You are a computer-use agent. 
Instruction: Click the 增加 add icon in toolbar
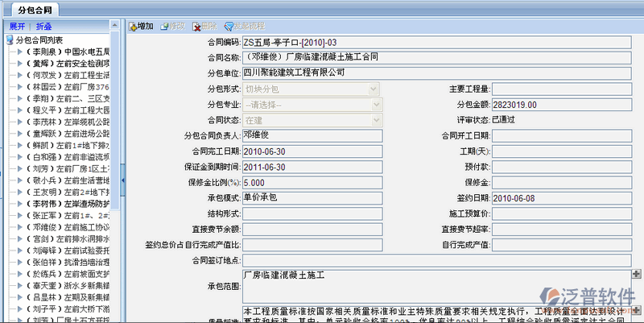point(133,27)
